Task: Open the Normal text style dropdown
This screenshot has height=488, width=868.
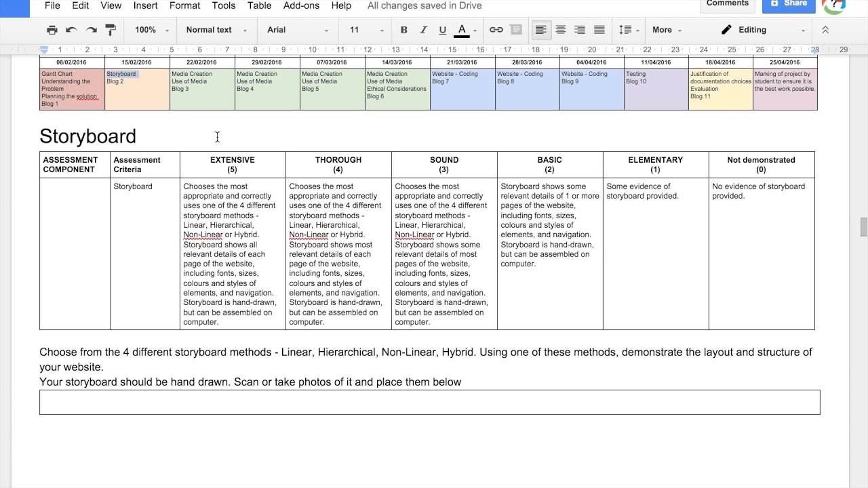Action: click(x=216, y=30)
